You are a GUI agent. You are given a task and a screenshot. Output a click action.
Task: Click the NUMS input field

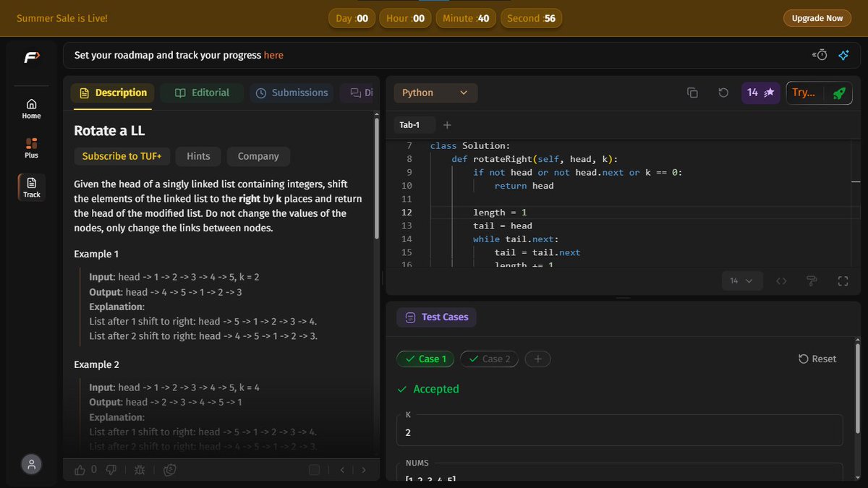pyautogui.click(x=619, y=472)
